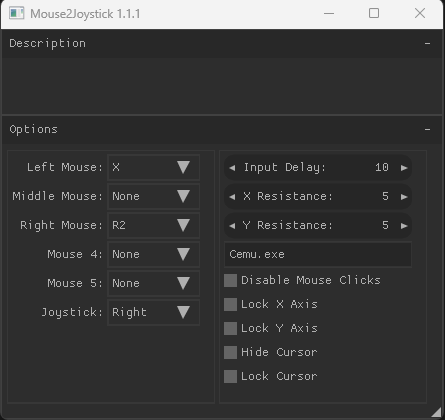Tick the Lock Y Axis checkbox

tap(230, 328)
